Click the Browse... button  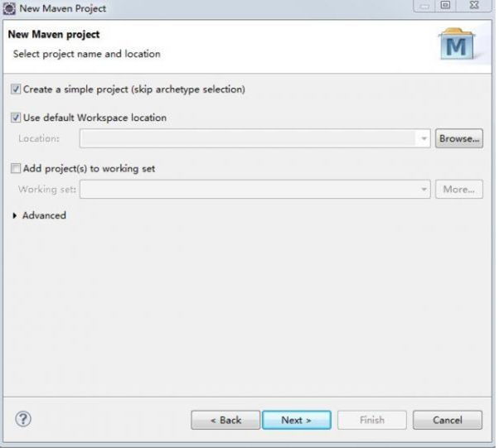(459, 138)
